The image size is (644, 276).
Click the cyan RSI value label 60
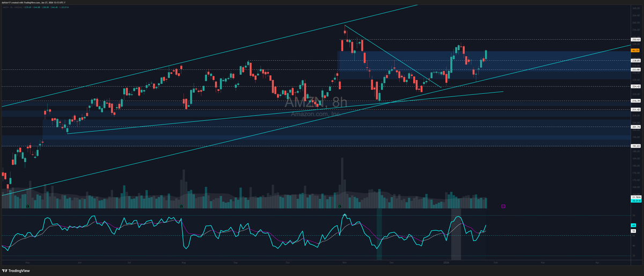(x=633, y=225)
